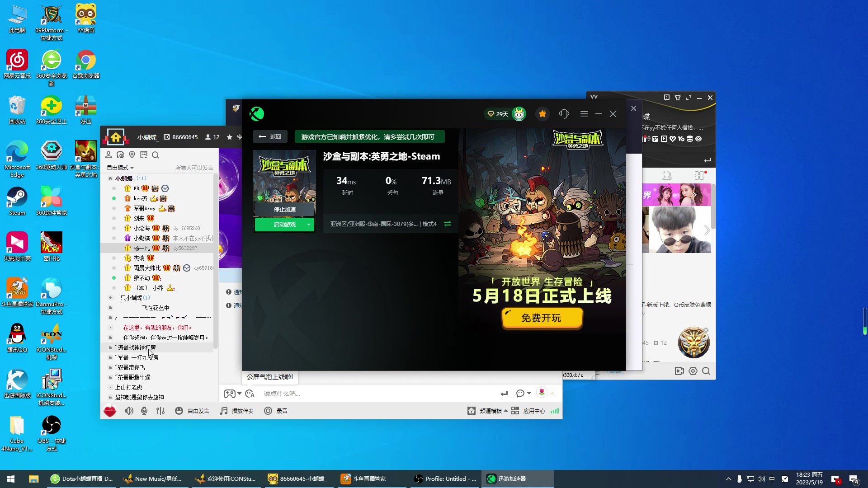Open the apps grid tab in the YY right window
This screenshot has width=868, height=488.
(x=699, y=175)
